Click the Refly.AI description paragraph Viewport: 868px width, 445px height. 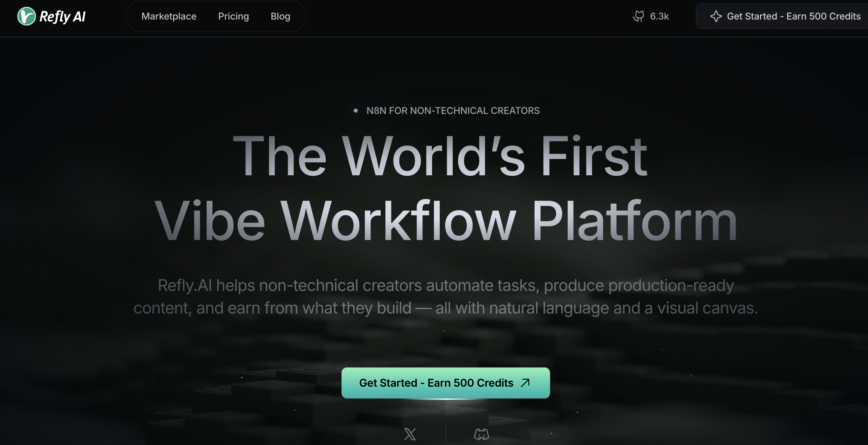click(445, 297)
